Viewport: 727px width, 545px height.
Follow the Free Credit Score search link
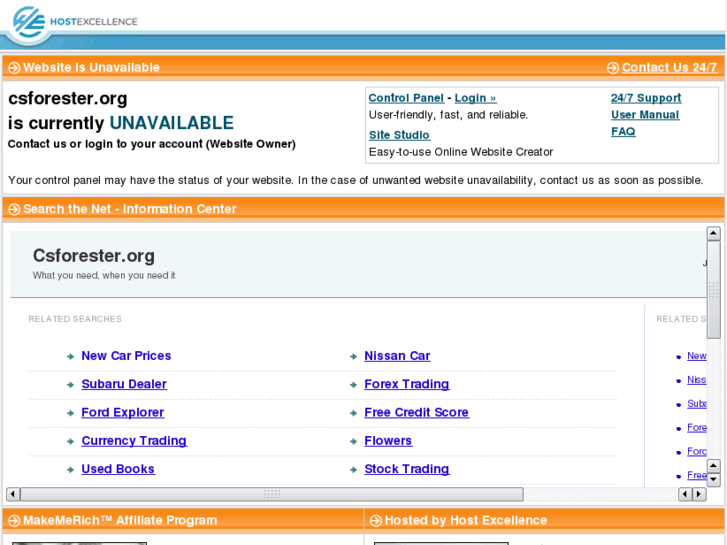(x=416, y=412)
